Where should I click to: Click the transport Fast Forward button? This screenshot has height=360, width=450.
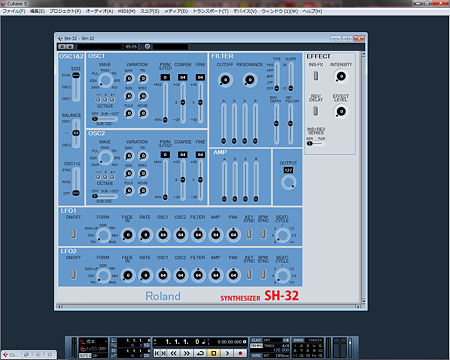[x=187, y=353]
